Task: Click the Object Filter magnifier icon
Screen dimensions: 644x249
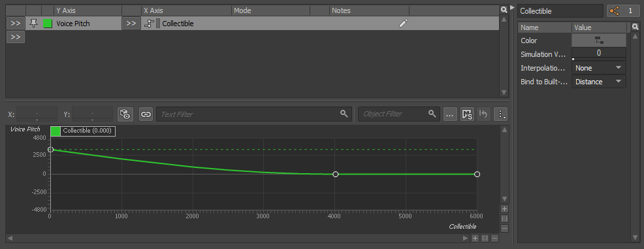Action: (x=432, y=114)
